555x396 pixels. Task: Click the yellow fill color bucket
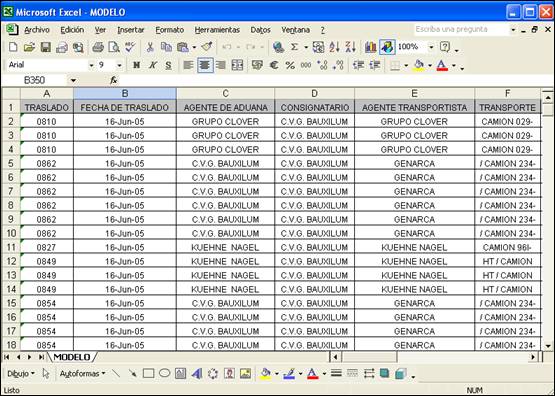click(x=419, y=65)
